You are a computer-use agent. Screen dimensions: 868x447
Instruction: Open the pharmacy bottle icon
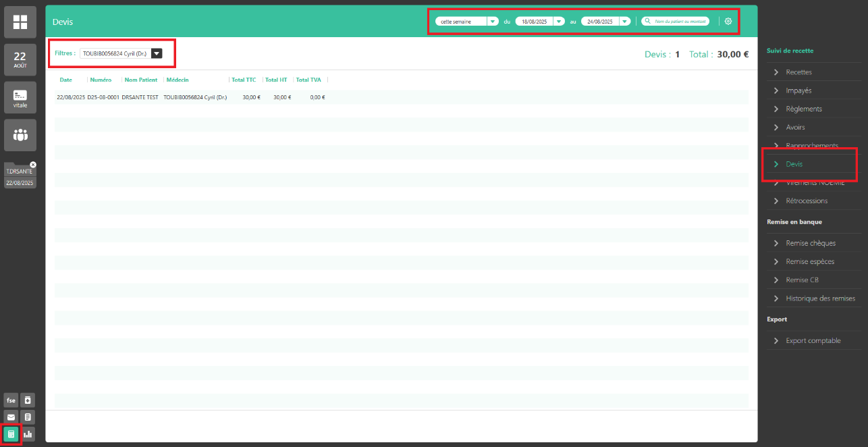tap(28, 400)
